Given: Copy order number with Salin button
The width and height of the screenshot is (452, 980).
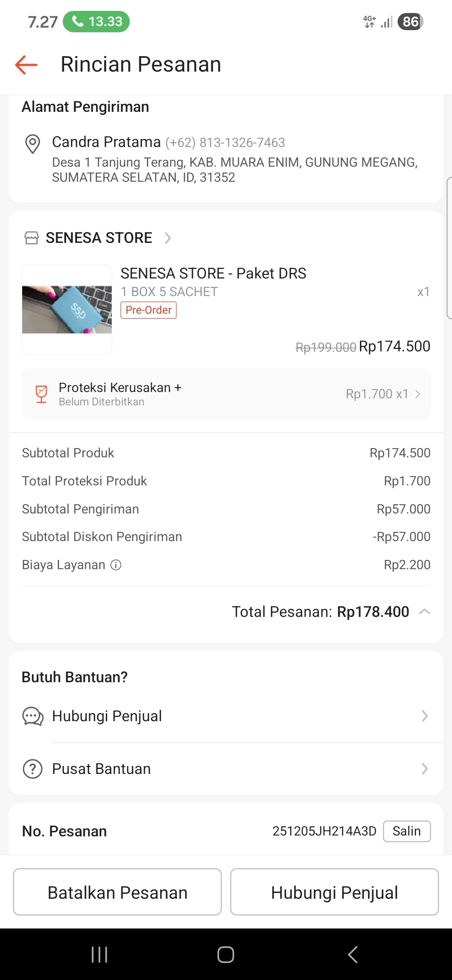Looking at the screenshot, I should (x=406, y=831).
